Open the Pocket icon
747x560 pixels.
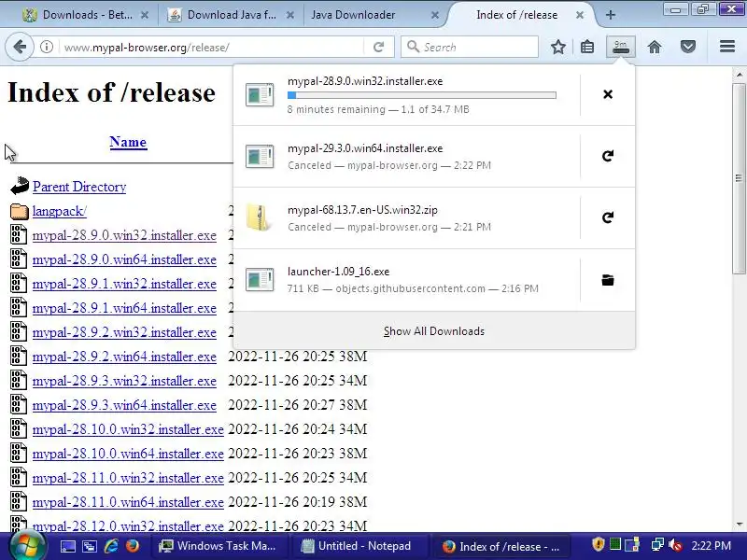tap(688, 47)
